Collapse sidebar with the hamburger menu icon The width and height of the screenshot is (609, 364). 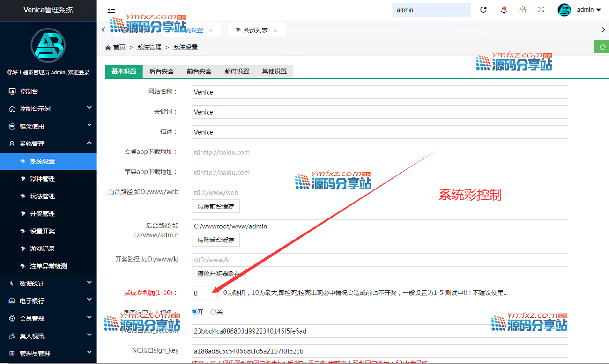111,9
